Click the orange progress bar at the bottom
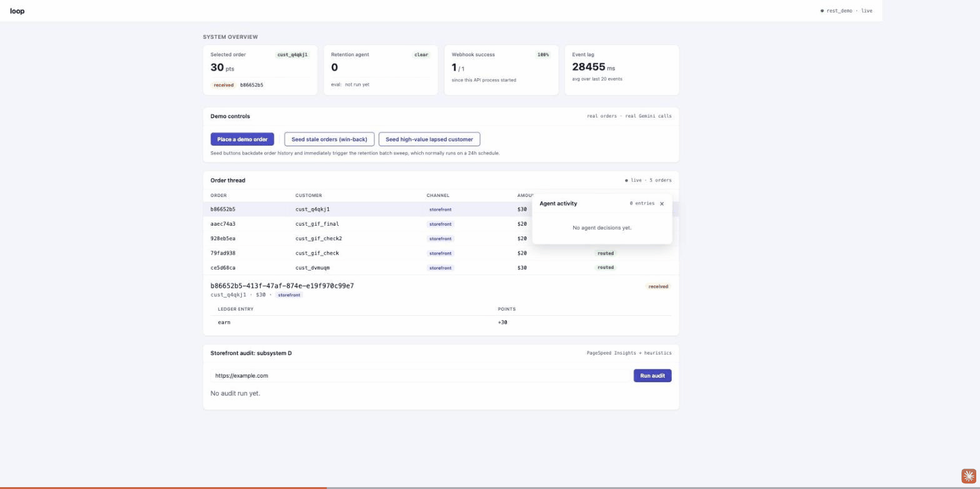Image resolution: width=980 pixels, height=489 pixels. pos(163,487)
